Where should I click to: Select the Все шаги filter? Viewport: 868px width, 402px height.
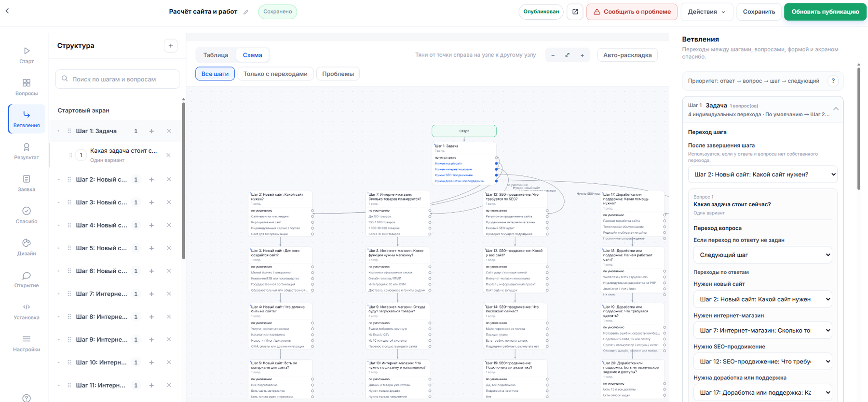click(215, 74)
